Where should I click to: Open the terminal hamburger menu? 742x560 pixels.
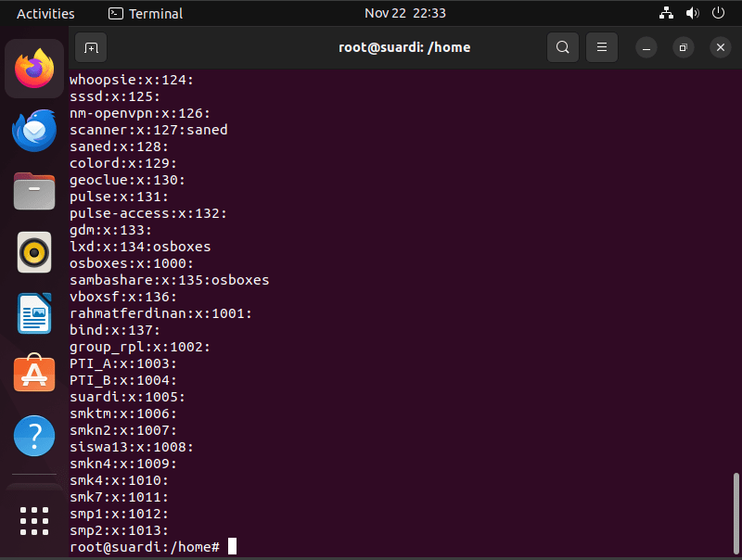tap(602, 47)
